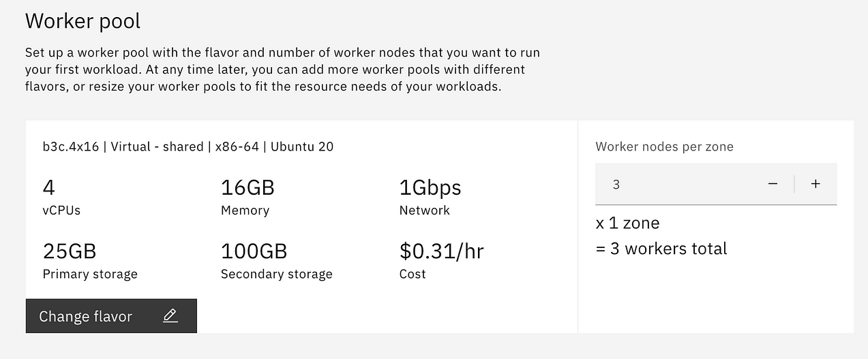This screenshot has width=868, height=359.
Task: Click the Ubuntu 20 operating system label
Action: tap(302, 146)
